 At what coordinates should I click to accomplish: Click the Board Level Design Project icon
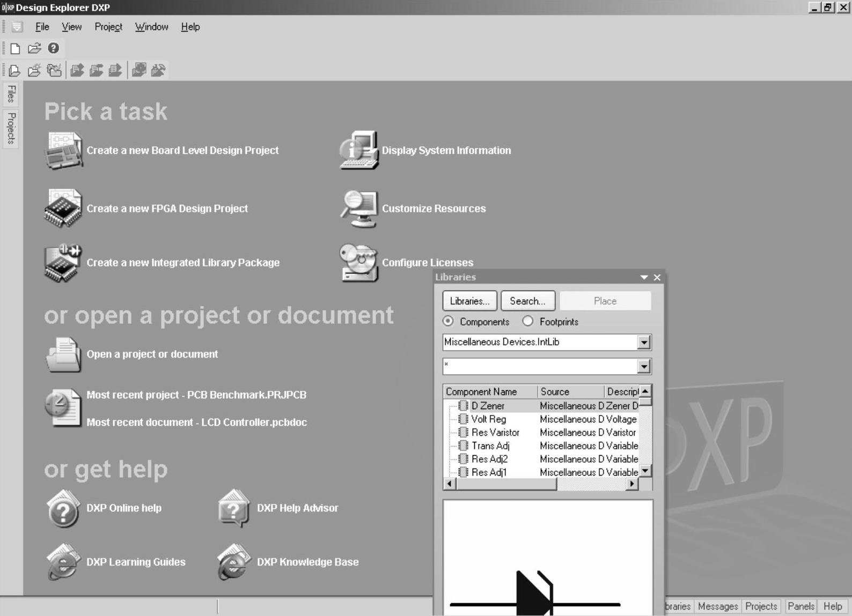(x=63, y=151)
